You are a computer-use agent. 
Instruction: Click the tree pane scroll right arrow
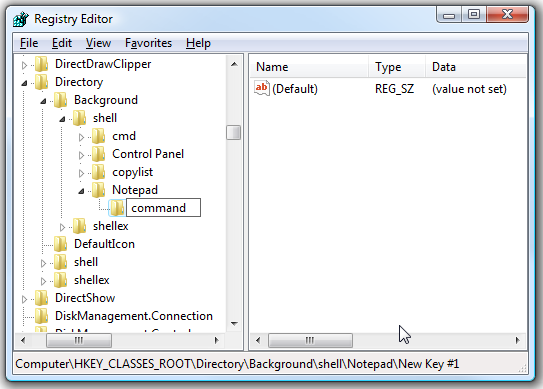pyautogui.click(x=217, y=341)
